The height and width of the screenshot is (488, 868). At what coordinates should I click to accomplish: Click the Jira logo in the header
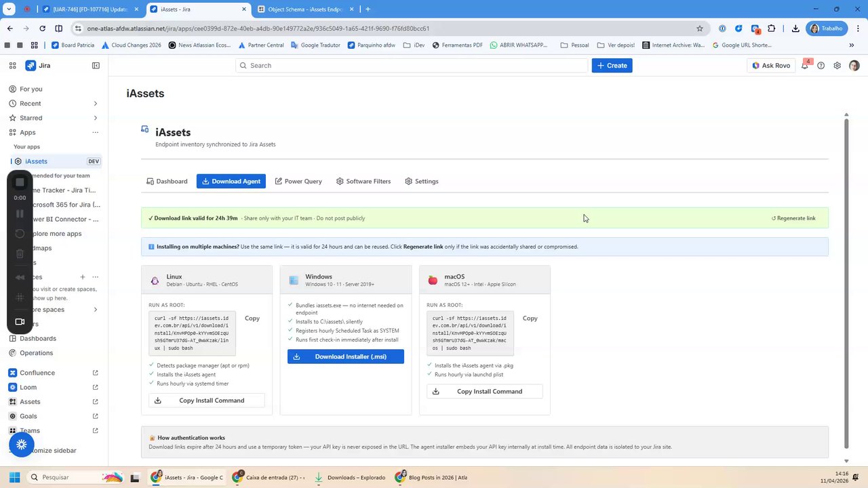(38, 66)
